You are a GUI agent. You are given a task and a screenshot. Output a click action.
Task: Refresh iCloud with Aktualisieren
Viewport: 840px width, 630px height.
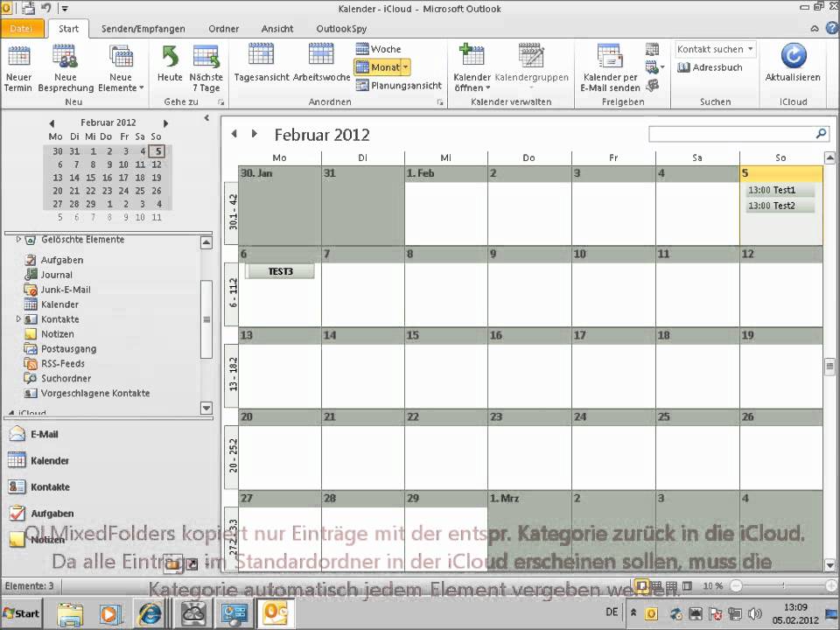(x=793, y=63)
